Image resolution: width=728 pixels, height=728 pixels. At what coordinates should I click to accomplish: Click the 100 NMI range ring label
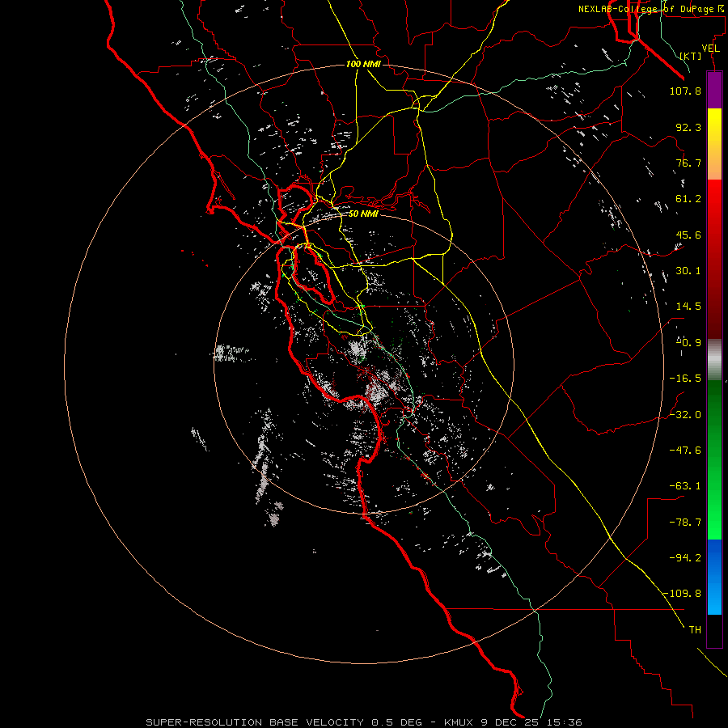coord(363,64)
